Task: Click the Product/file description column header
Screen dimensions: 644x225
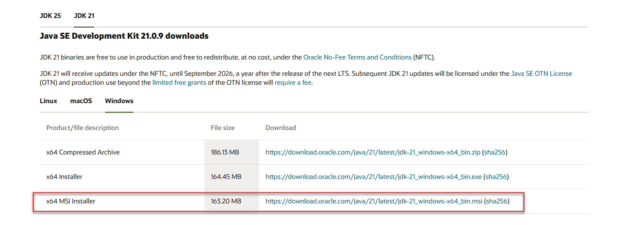Action: click(x=82, y=128)
